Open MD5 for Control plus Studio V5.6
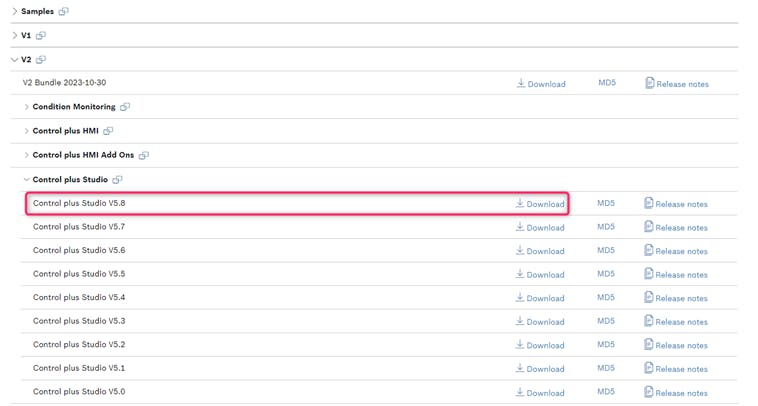Viewport: 758px width, 406px height. point(606,250)
